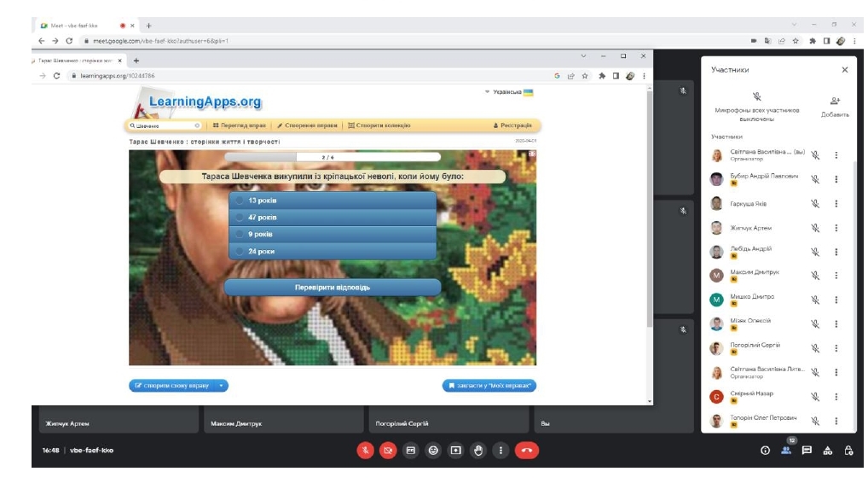The height and width of the screenshot is (489, 868).
Task: Select answer 9 років
Action: point(333,234)
